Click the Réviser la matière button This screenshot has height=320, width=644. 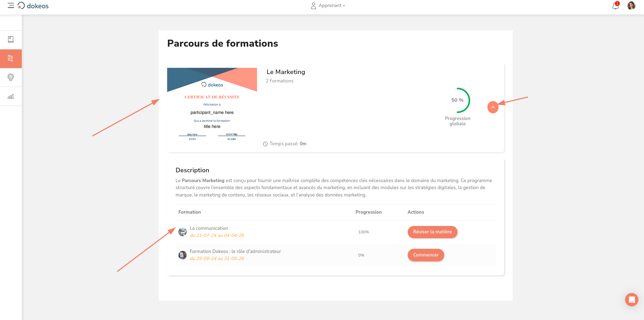click(432, 232)
